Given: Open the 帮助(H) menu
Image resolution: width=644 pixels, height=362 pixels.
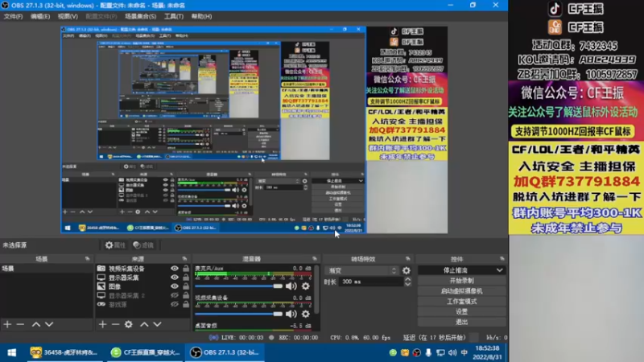Looking at the screenshot, I should coord(201,16).
